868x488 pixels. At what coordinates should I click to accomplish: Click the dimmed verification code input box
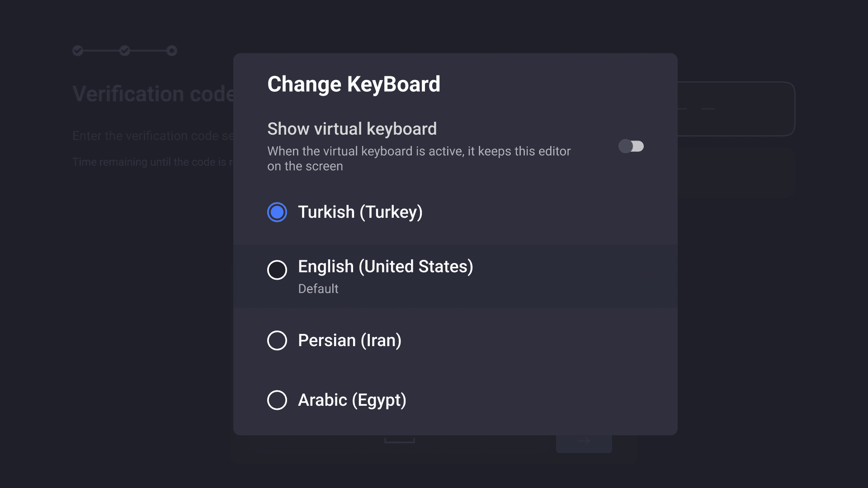pyautogui.click(x=736, y=109)
